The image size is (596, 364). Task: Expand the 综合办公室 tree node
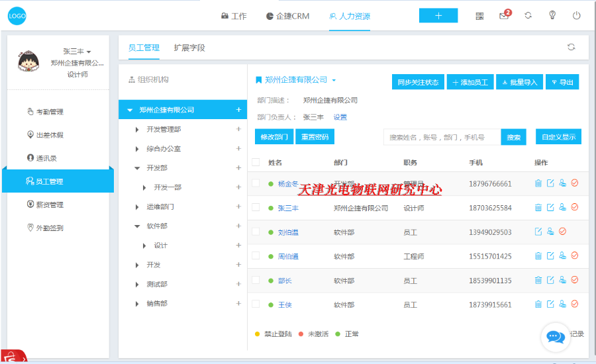click(x=137, y=149)
